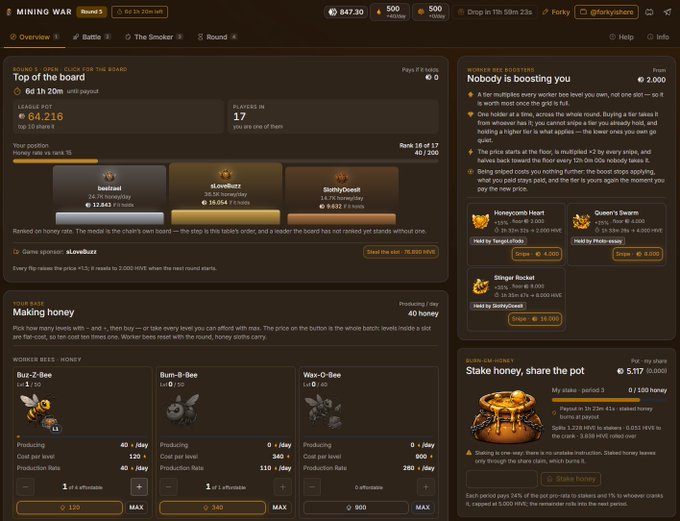The image size is (680, 521).
Task: Click beelzael's silver medal icon
Action: 109,176
